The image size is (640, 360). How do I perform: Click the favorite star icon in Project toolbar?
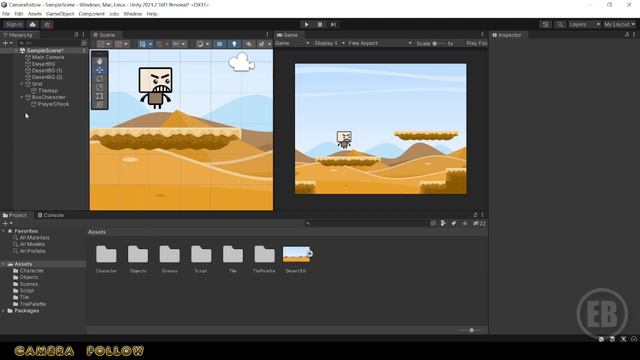pyautogui.click(x=464, y=223)
